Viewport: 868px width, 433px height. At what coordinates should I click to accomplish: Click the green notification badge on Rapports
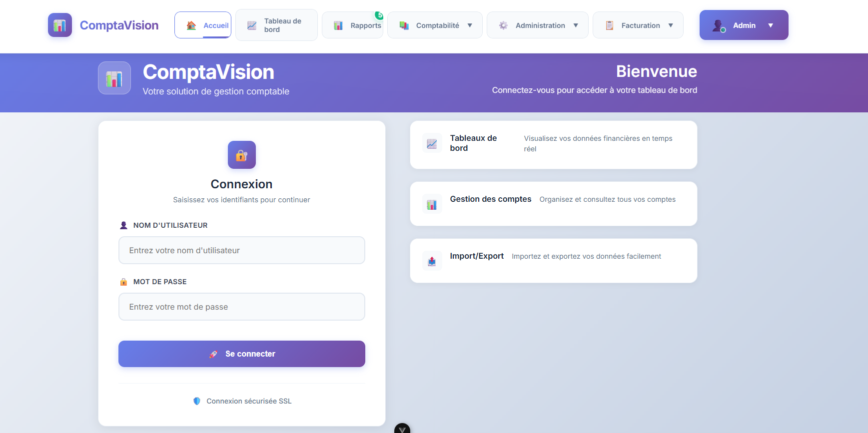[x=379, y=15]
